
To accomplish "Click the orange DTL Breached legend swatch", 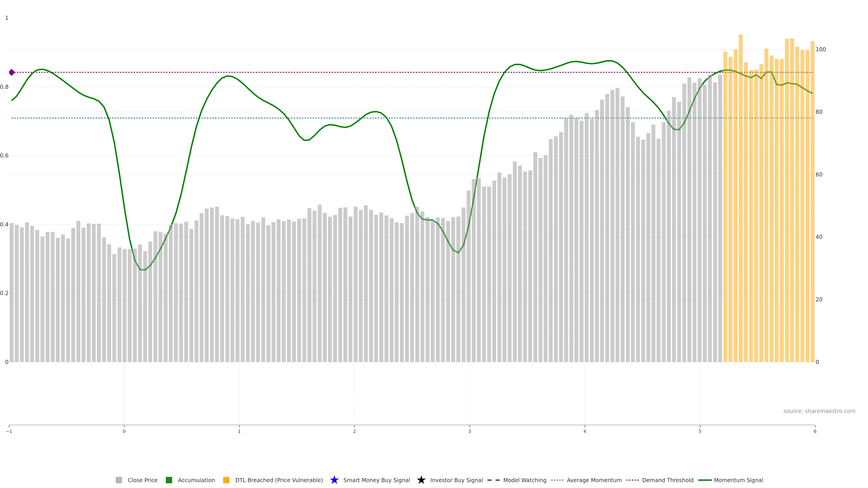I will click(x=226, y=480).
